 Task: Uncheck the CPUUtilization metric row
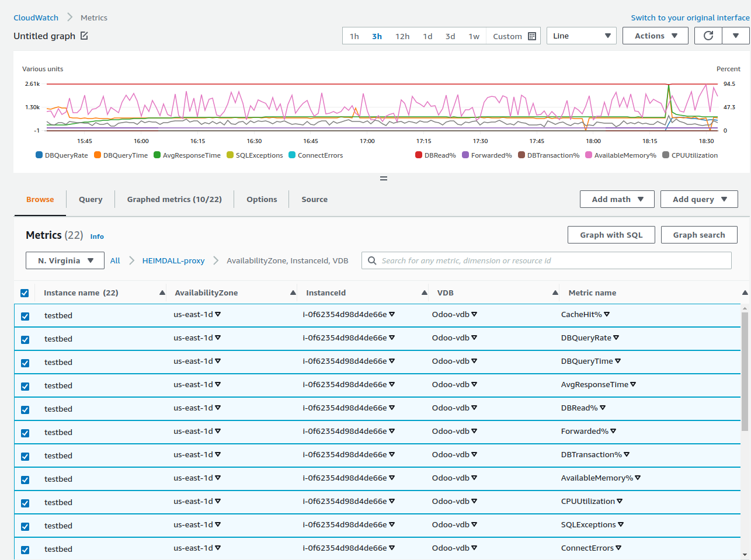[x=25, y=502]
